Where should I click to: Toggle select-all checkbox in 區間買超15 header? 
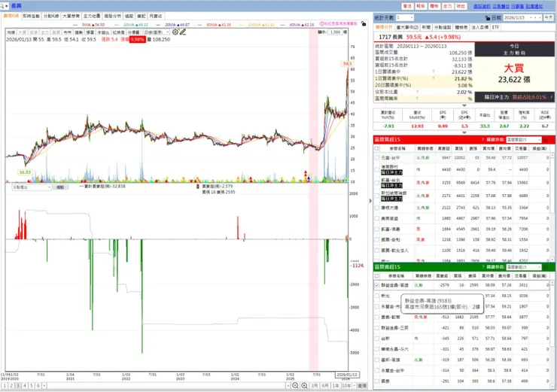click(x=377, y=148)
